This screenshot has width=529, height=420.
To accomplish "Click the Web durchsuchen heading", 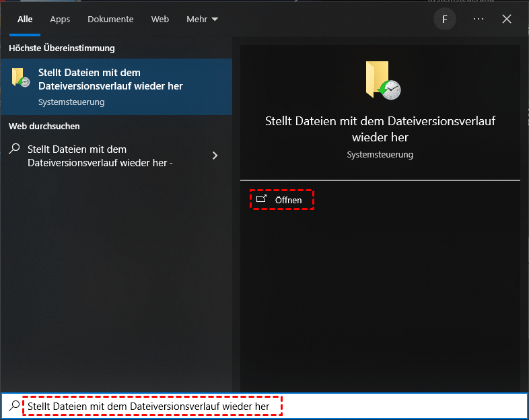I will tap(44, 126).
